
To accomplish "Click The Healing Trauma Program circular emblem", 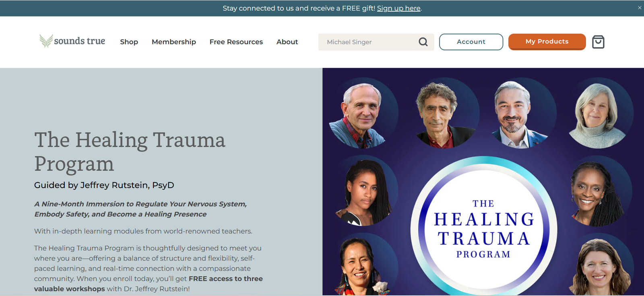I will pos(483,229).
